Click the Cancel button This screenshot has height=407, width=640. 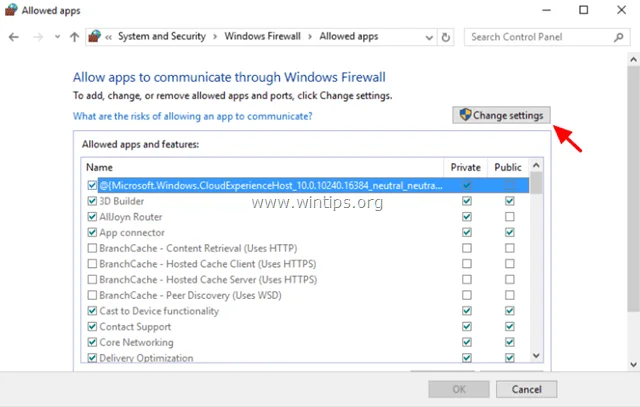click(x=527, y=389)
